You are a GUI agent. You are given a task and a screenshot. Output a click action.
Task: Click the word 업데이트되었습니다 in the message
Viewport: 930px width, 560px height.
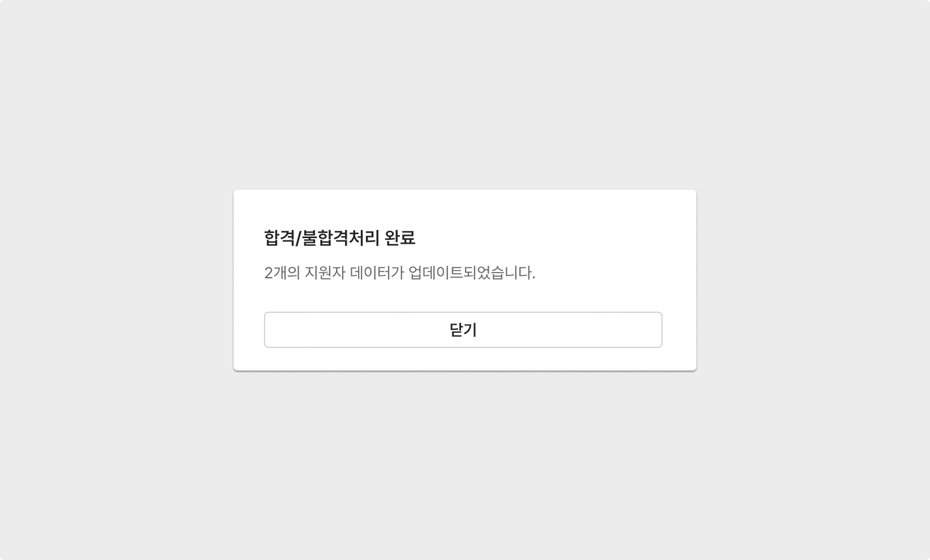[472, 273]
